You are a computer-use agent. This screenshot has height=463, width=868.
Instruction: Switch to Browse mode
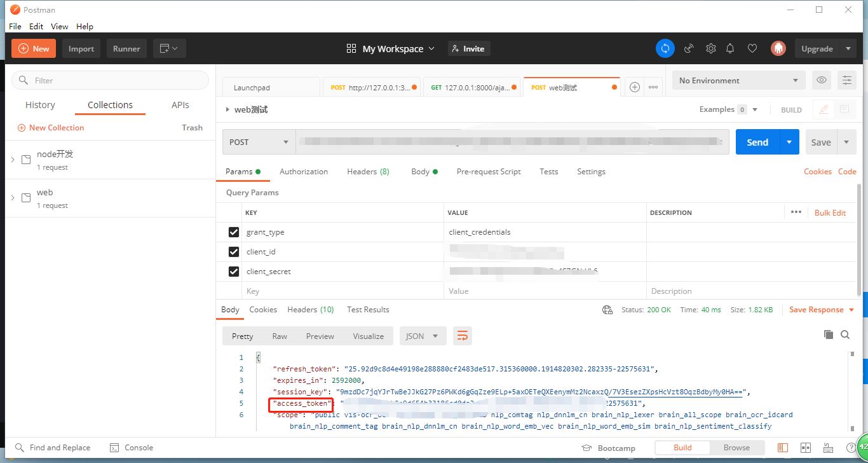(736, 448)
